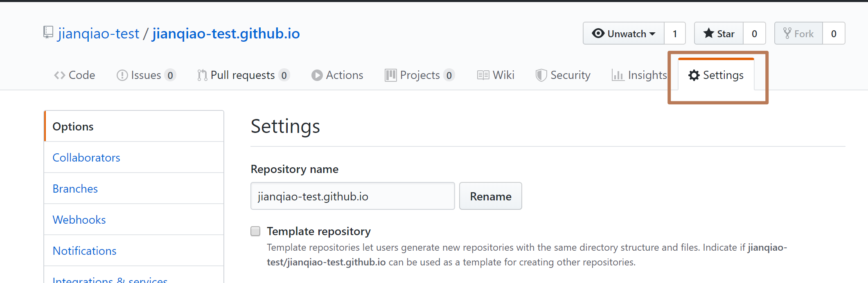Open the jianqiao-test owner link
Image resolution: width=868 pixels, height=283 pixels.
pyautogui.click(x=99, y=33)
